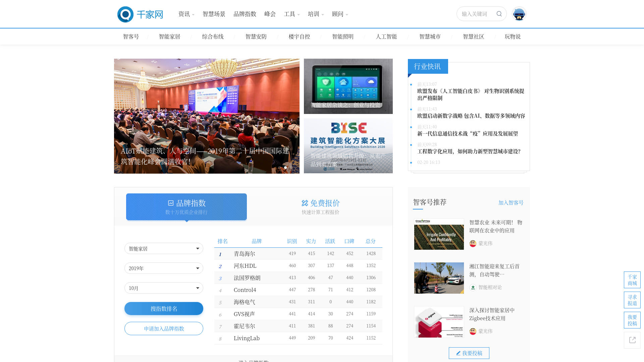This screenshot has width=644, height=362.
Task: Open the BISE exhibition thumbnail
Action: click(348, 146)
